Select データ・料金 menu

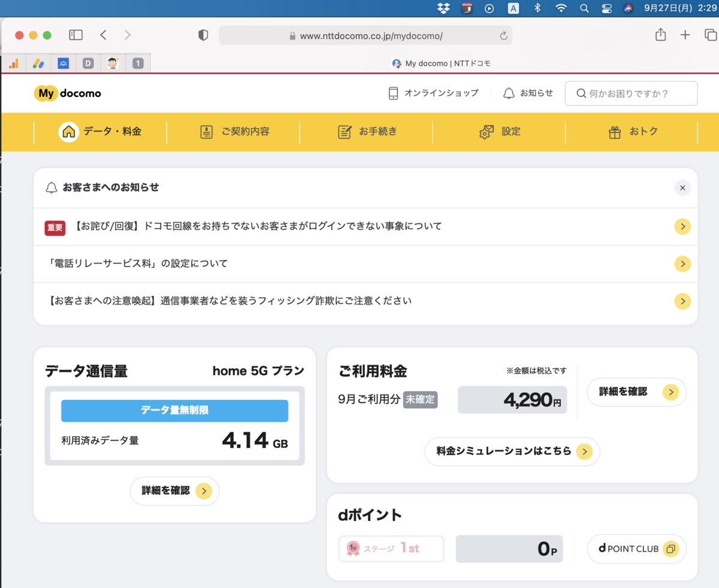pyautogui.click(x=101, y=132)
